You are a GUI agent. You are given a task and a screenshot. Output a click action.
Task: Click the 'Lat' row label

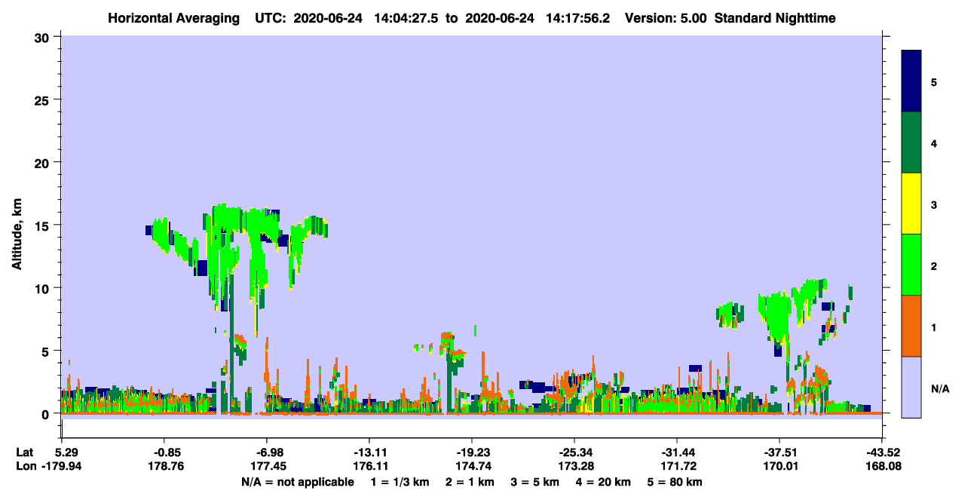point(25,452)
